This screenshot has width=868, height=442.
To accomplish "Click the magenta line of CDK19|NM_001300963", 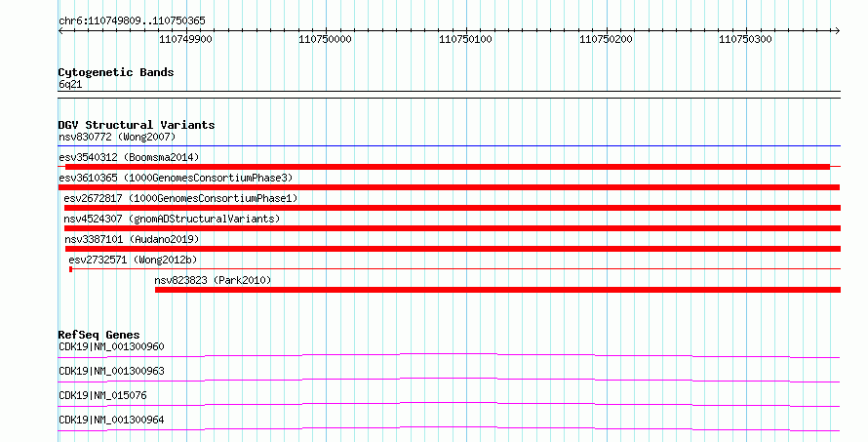I will tap(449, 380).
